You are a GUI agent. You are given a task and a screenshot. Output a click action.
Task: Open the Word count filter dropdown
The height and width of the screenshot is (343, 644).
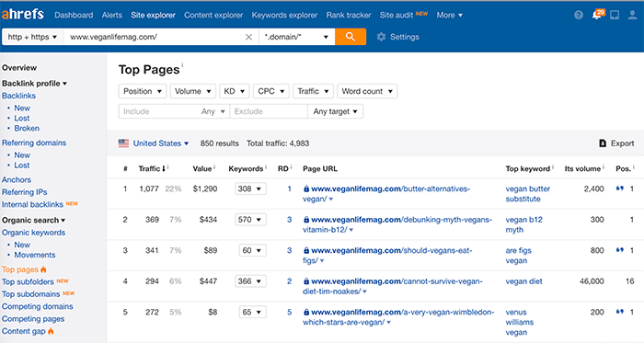coord(367,91)
